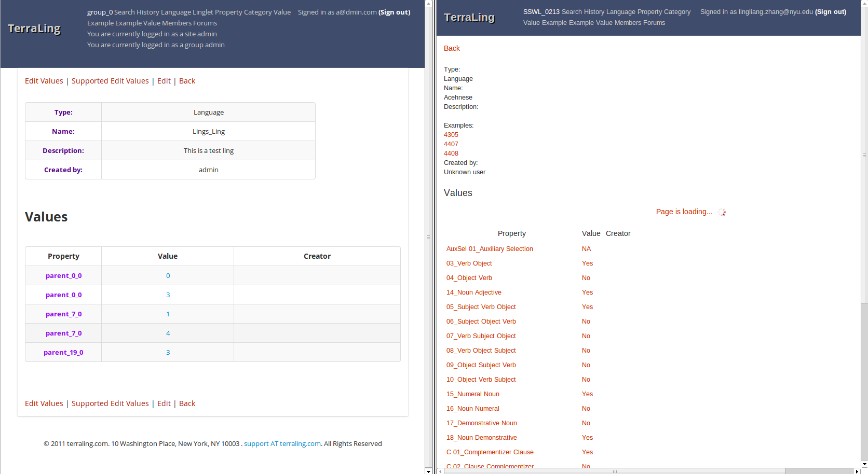Open the Linglet menu item in the header
Viewport: 868px width, 474px height.
click(x=203, y=12)
